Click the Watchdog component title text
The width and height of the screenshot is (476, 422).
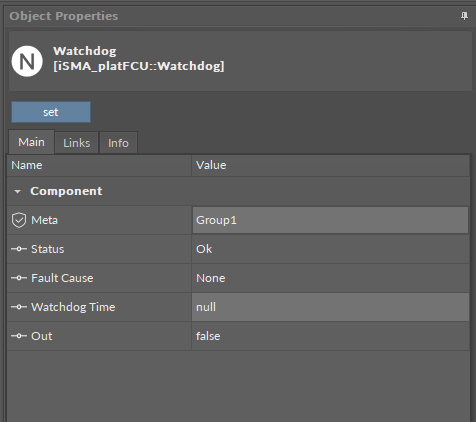coord(85,51)
